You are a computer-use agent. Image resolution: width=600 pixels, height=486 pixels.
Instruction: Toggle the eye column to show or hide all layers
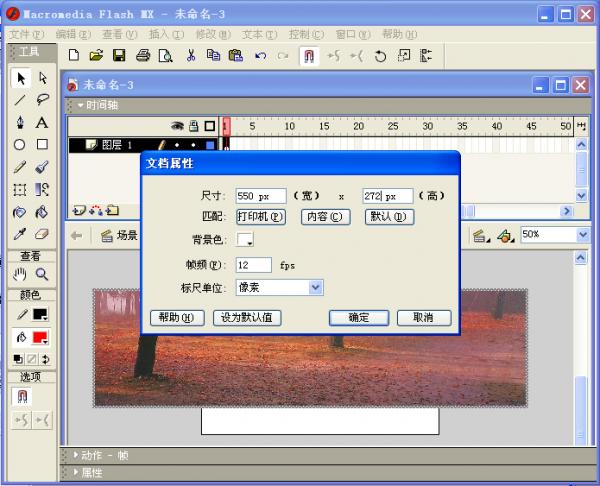(x=177, y=126)
